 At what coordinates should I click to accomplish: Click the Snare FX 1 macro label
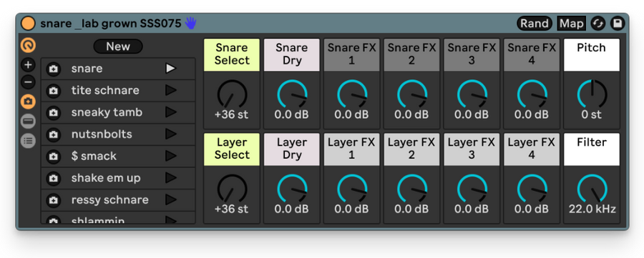point(351,54)
